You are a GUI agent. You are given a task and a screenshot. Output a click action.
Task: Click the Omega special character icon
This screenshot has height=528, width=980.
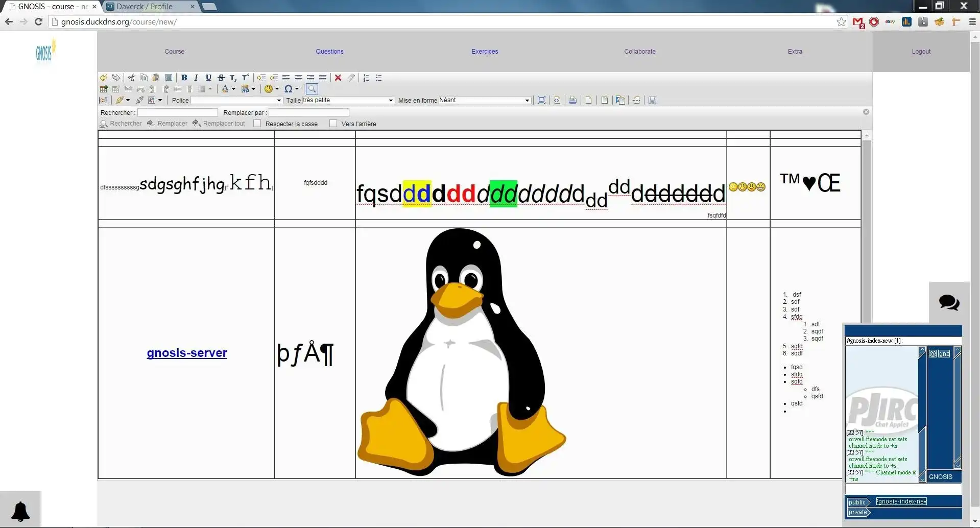(x=288, y=89)
